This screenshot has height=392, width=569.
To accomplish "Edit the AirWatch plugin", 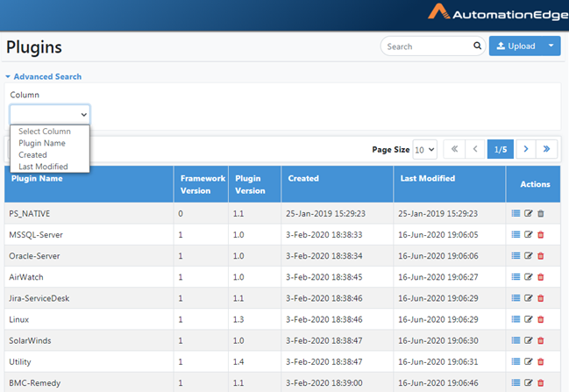I will tap(529, 277).
